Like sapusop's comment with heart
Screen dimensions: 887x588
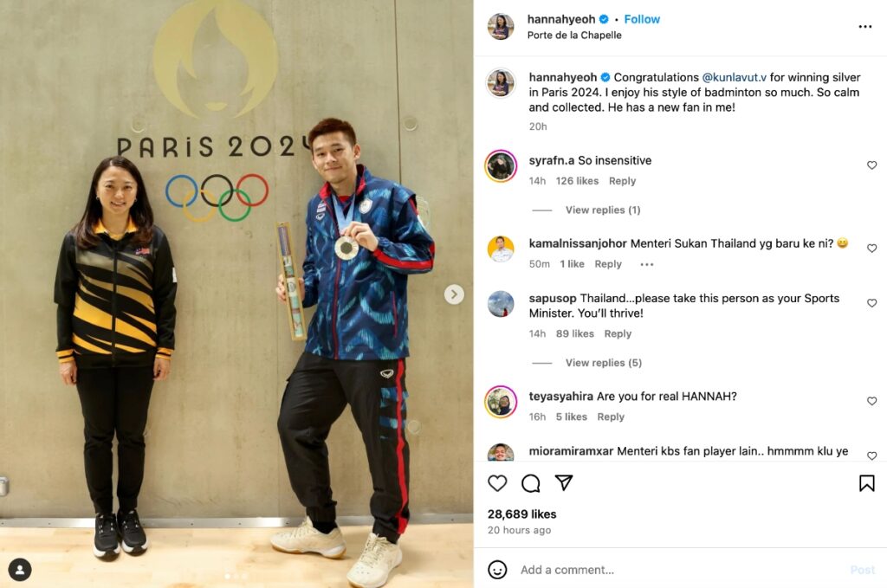871,303
